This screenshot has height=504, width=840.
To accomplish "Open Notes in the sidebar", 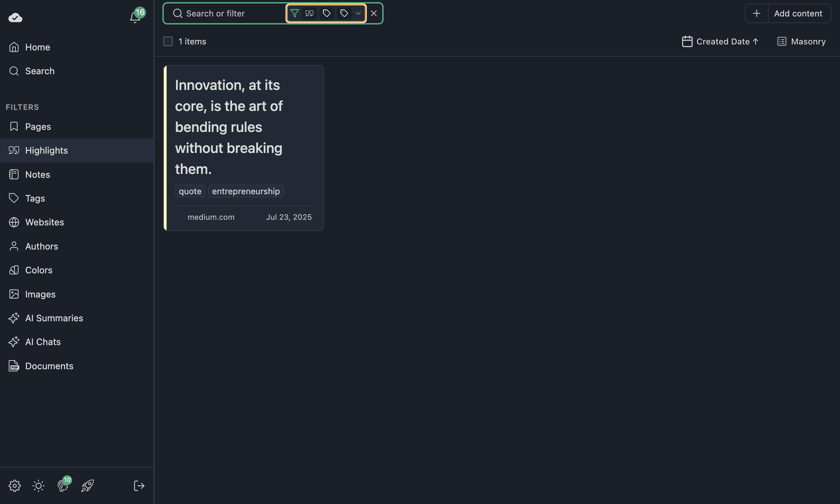I will 38,174.
